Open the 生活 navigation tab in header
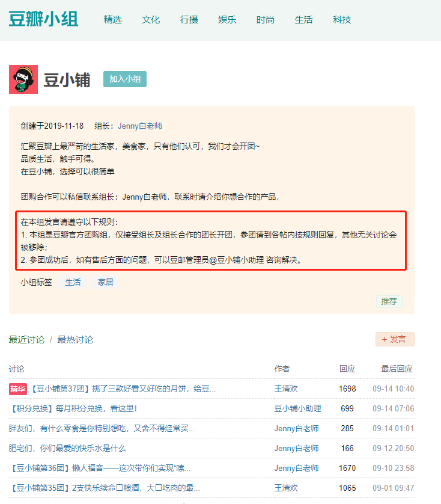Image resolution: width=441 pixels, height=504 pixels. pos(303,20)
